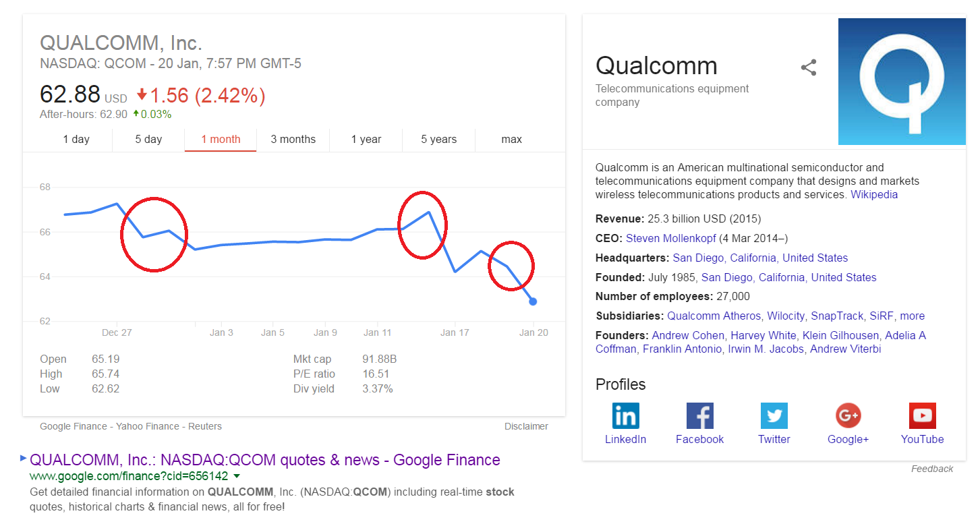Select the 3 months chart tab
980x526 pixels.
pyautogui.click(x=293, y=139)
